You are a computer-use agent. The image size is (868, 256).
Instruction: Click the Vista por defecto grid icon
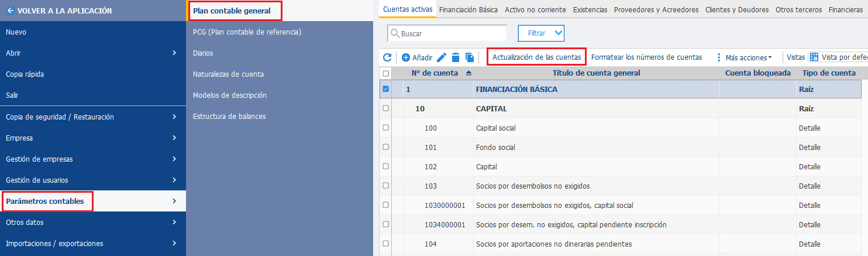tap(814, 57)
